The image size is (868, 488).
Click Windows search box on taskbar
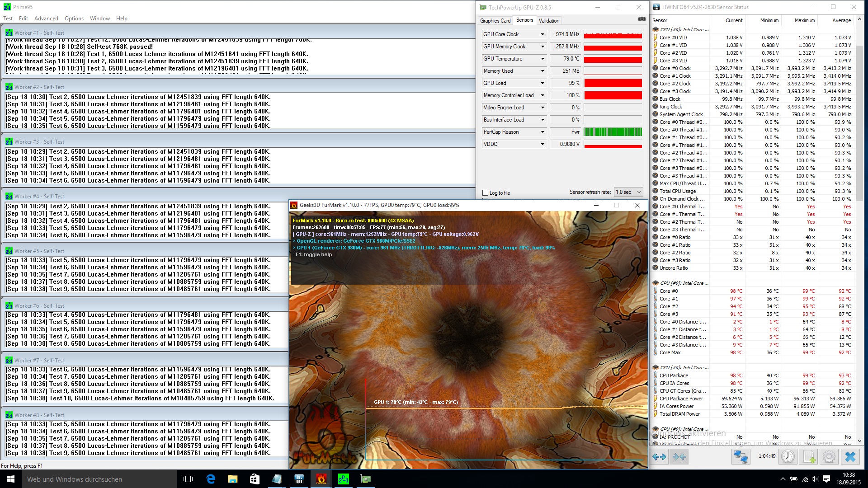(x=99, y=479)
